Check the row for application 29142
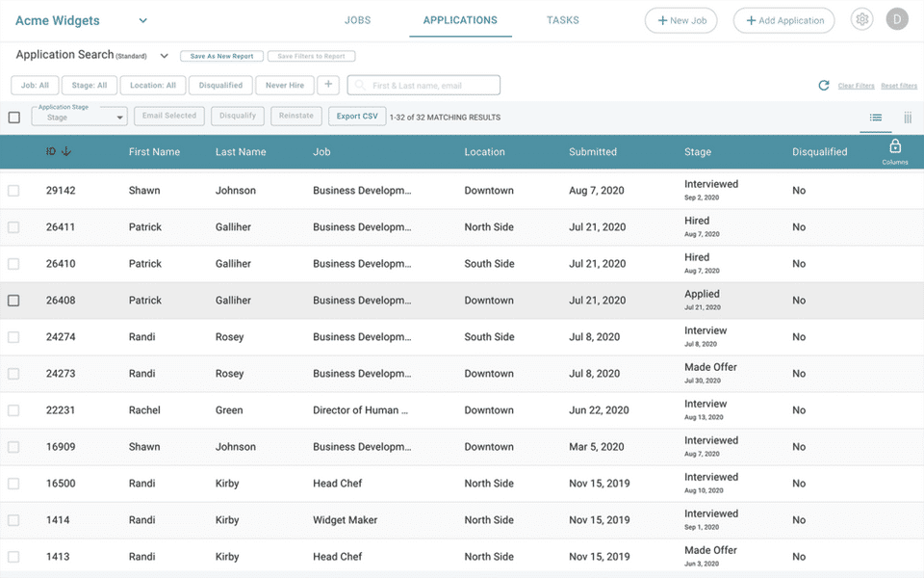Screen dimensions: 924x578 (x=13, y=191)
